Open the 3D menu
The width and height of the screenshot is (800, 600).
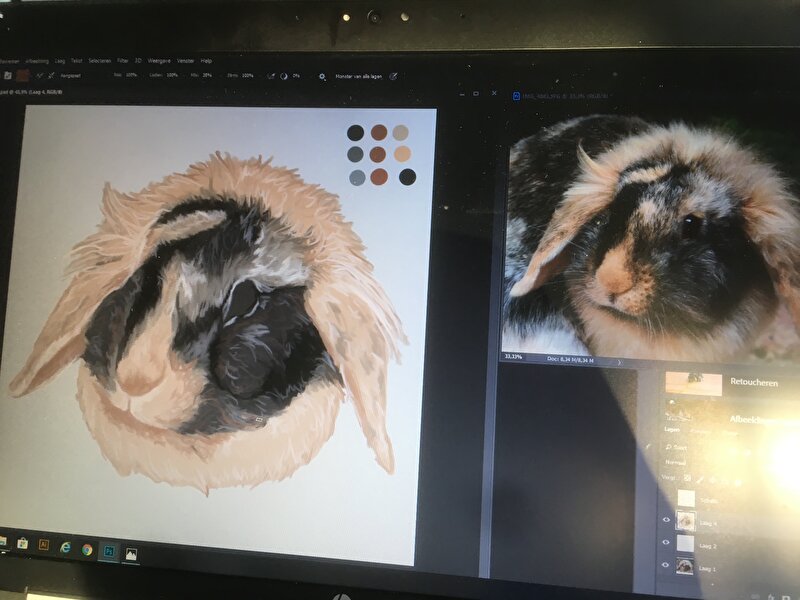click(138, 61)
